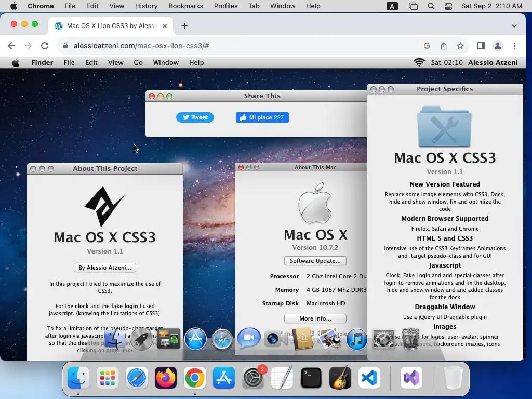
Task: Open Finder in the Lion web page dock
Action: click(115, 339)
